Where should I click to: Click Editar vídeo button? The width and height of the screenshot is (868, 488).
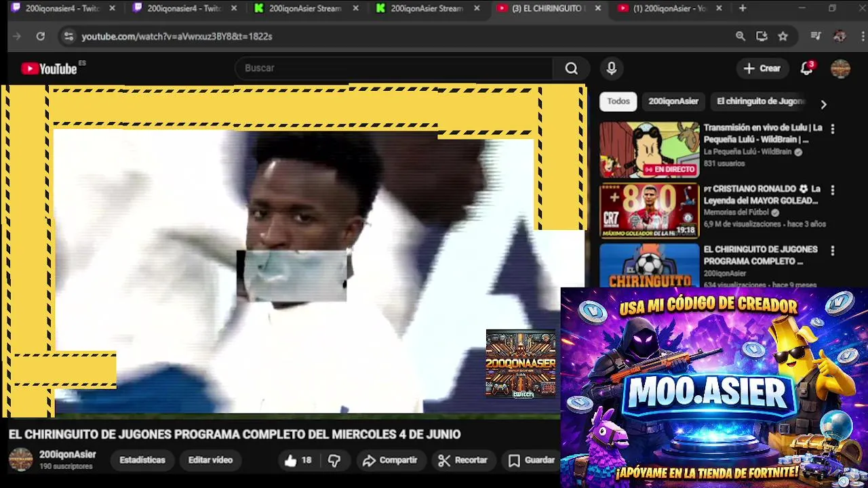click(210, 460)
